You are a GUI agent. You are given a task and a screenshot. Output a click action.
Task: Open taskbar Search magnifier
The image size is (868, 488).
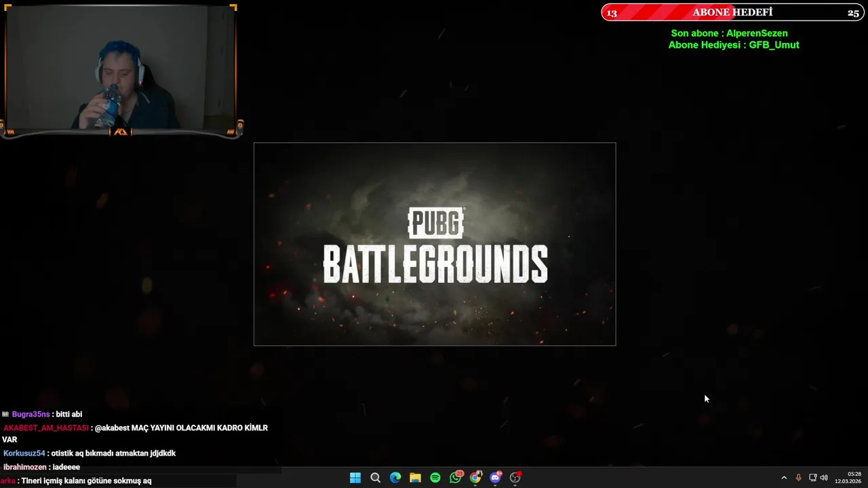coord(375,478)
